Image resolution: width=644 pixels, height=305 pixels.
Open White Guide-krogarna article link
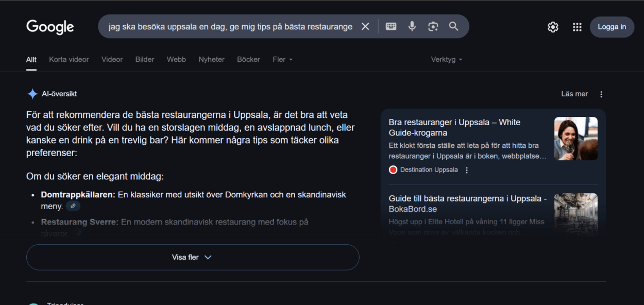[x=454, y=127]
